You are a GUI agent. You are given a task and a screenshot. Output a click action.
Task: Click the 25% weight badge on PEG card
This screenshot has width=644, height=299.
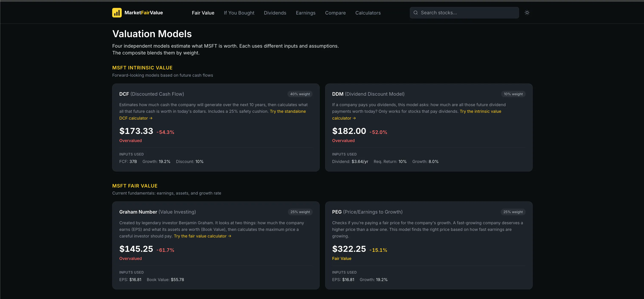point(513,212)
